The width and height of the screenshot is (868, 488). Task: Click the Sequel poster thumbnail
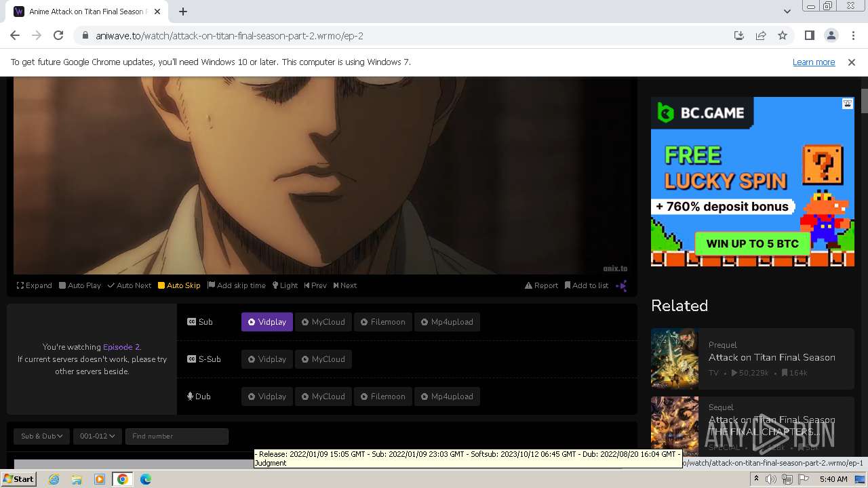(675, 426)
